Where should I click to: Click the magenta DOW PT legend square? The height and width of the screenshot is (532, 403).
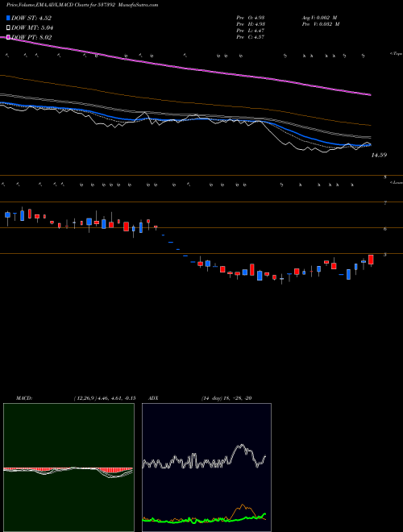(8, 37)
